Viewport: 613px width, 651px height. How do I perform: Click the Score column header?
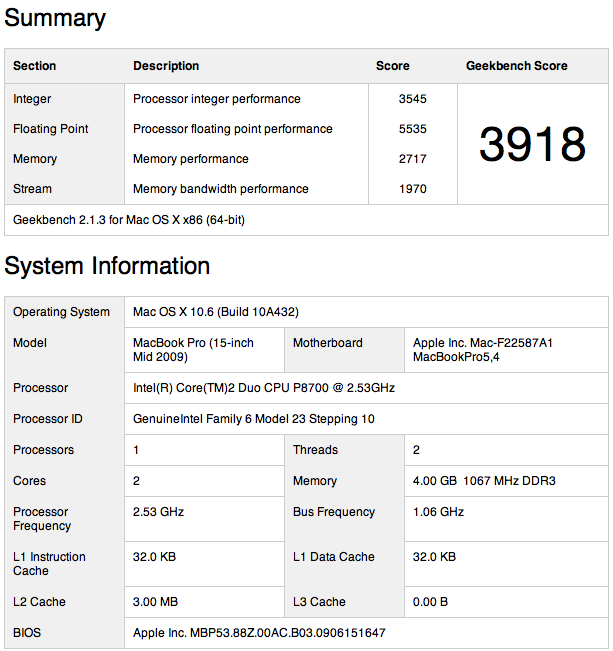click(392, 66)
